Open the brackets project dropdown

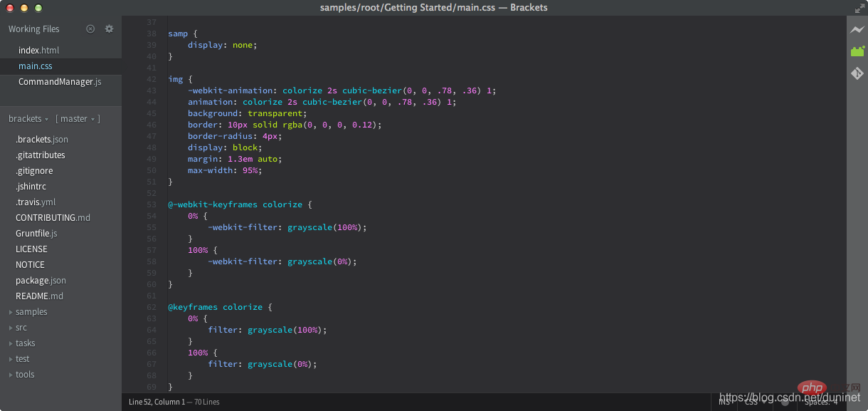pos(28,119)
